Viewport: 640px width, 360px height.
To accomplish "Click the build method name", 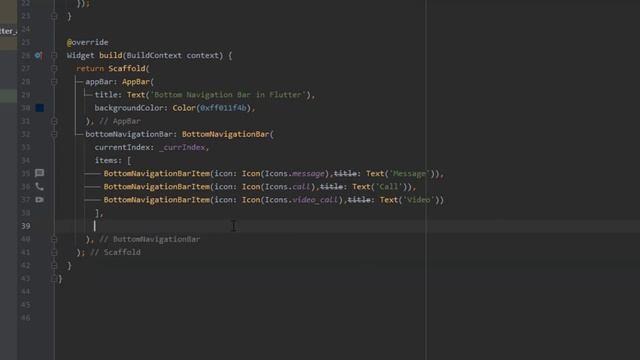I will pos(110,55).
